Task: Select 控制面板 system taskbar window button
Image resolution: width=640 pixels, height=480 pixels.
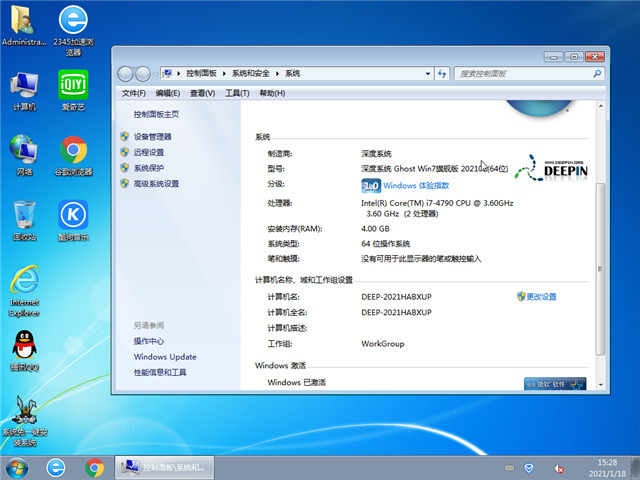Action: tap(164, 468)
